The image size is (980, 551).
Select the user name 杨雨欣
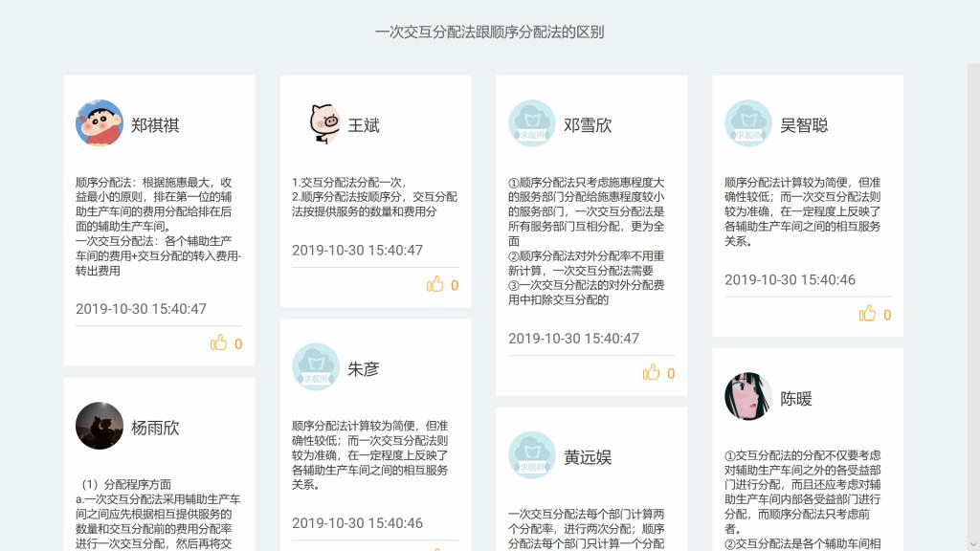pyautogui.click(x=155, y=428)
